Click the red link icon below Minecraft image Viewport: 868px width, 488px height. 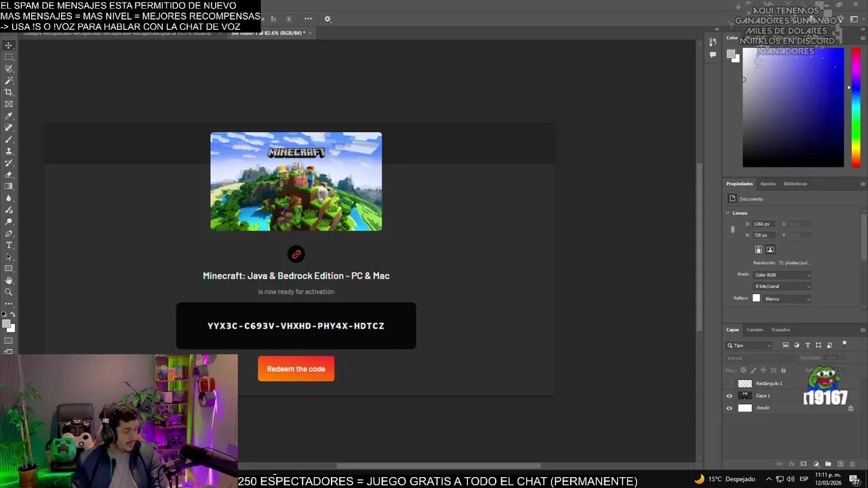pos(296,254)
